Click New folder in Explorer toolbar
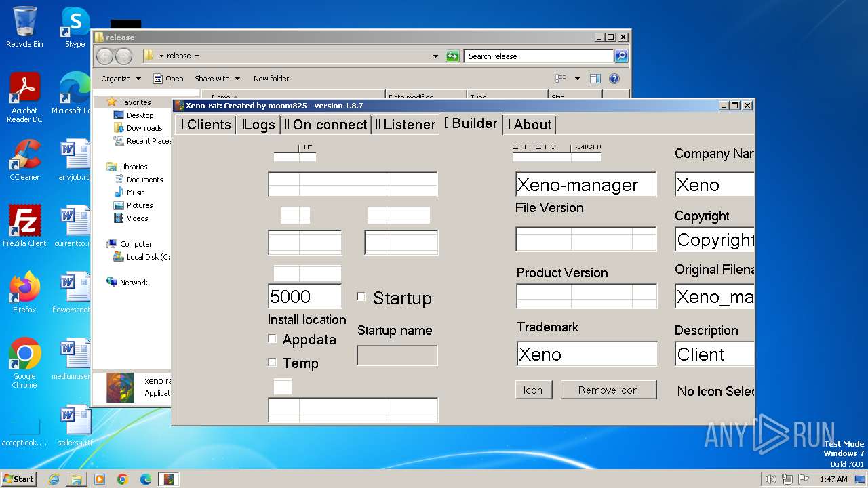The height and width of the screenshot is (488, 868). click(x=271, y=79)
